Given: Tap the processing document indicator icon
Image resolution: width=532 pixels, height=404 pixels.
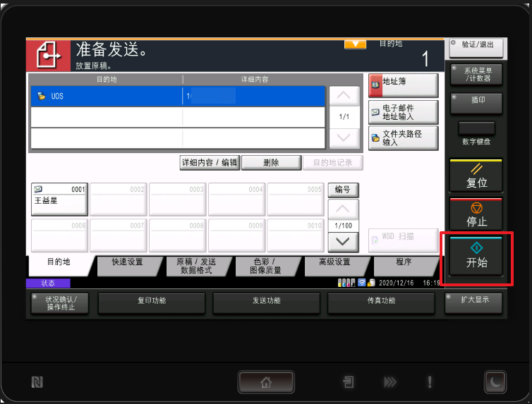Looking at the screenshot, I should tap(349, 382).
